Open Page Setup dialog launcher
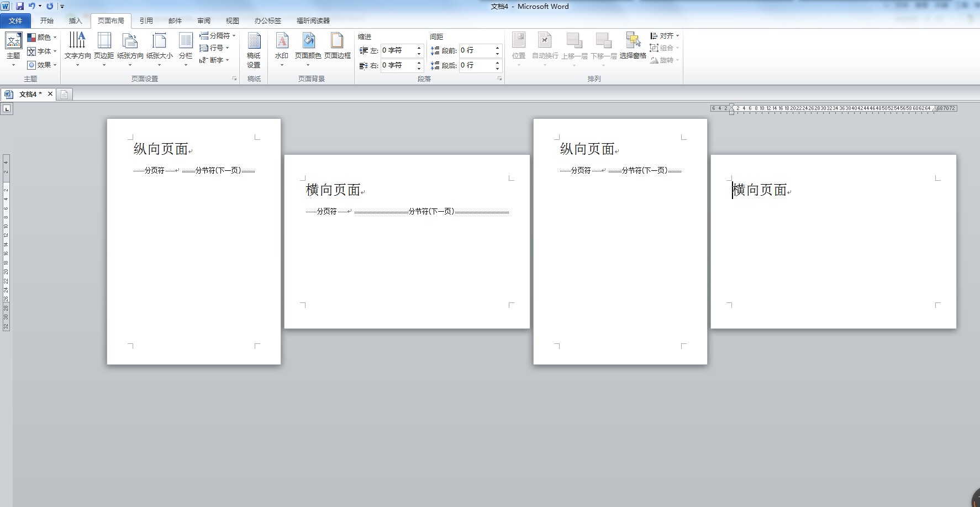 click(x=235, y=79)
